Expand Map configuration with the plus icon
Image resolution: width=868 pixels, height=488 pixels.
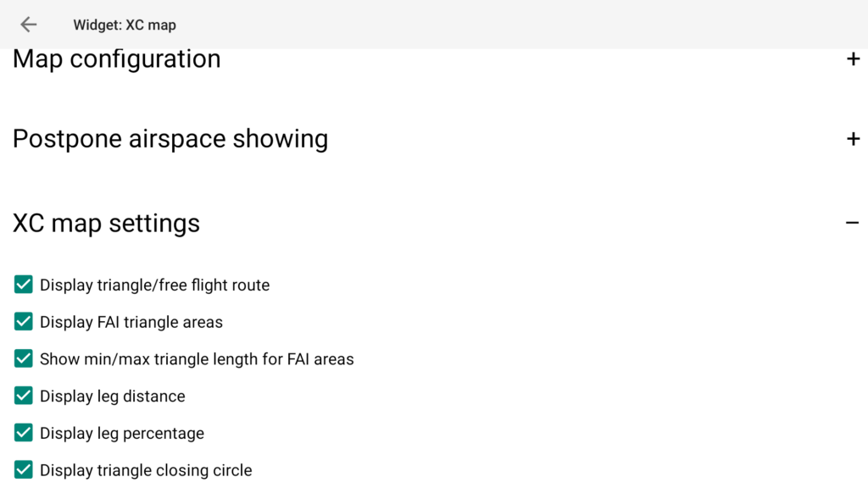coord(853,59)
